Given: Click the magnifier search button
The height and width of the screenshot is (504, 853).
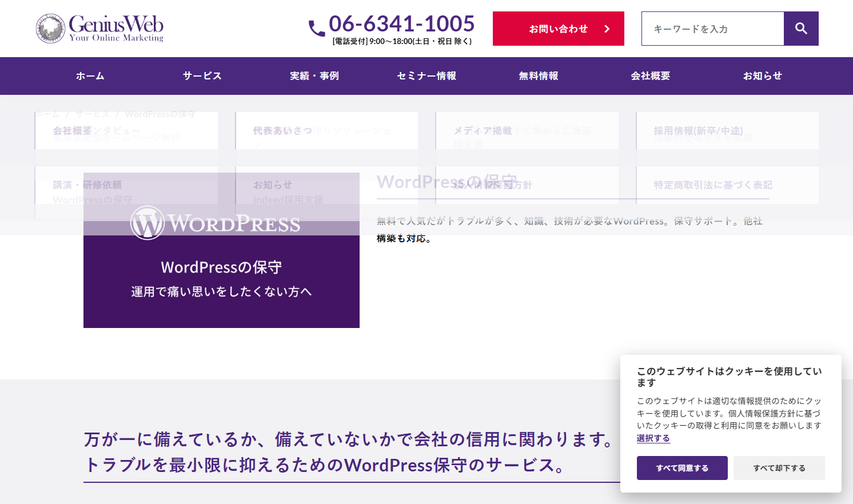Looking at the screenshot, I should pyautogui.click(x=801, y=29).
